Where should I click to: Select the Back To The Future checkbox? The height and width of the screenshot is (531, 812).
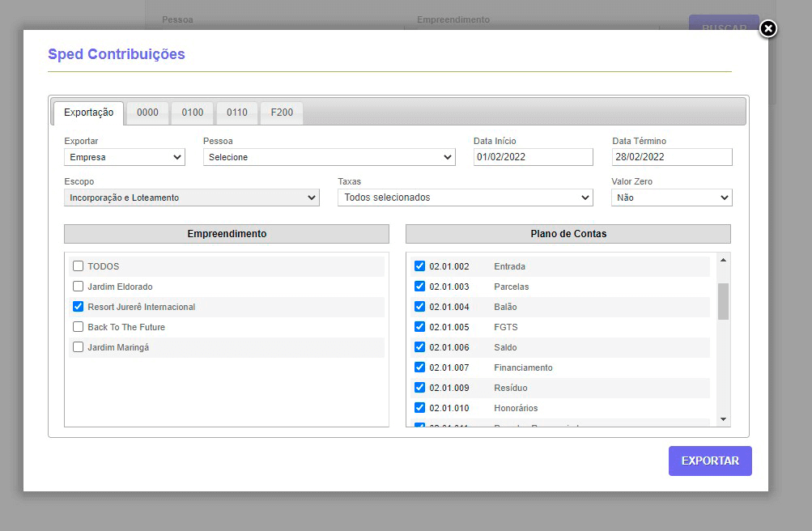click(78, 327)
